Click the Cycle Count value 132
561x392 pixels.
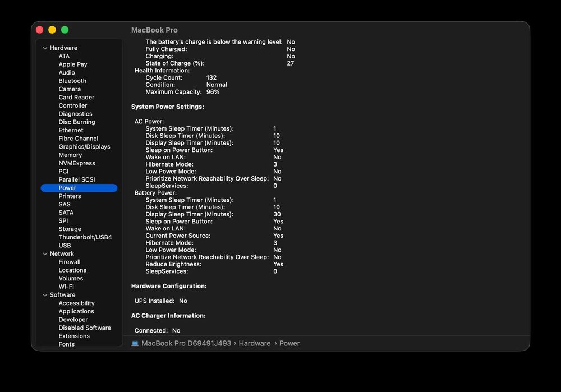click(x=211, y=77)
